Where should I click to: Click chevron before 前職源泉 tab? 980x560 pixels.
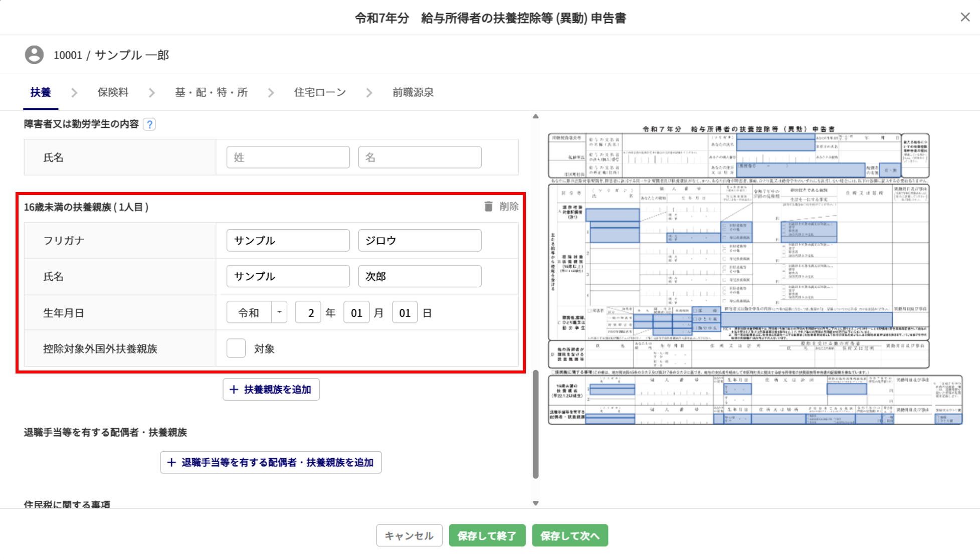(x=369, y=93)
